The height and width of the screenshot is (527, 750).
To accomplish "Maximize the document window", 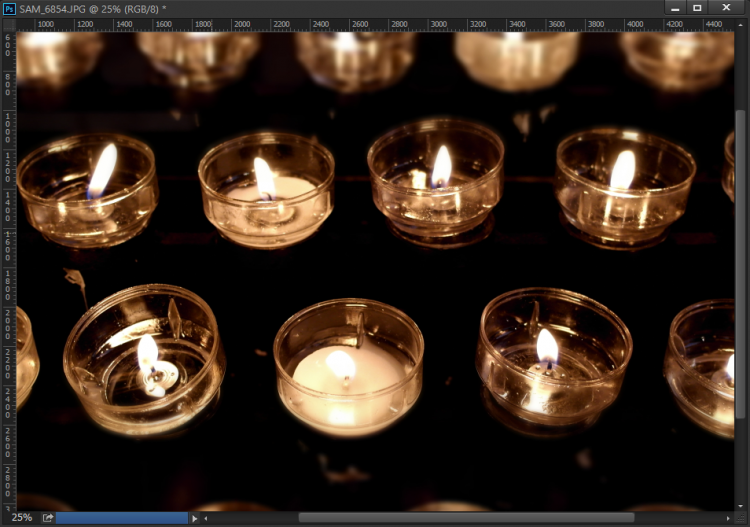I will [697, 8].
